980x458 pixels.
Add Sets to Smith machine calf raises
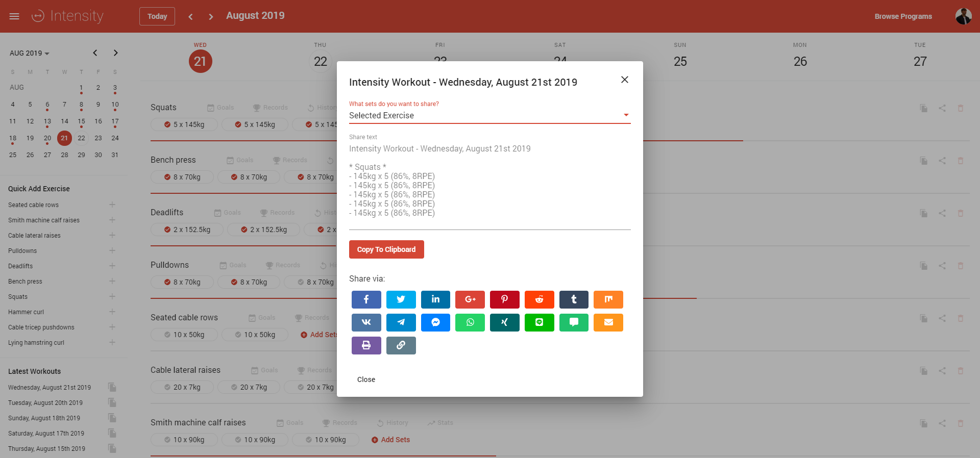tap(390, 440)
